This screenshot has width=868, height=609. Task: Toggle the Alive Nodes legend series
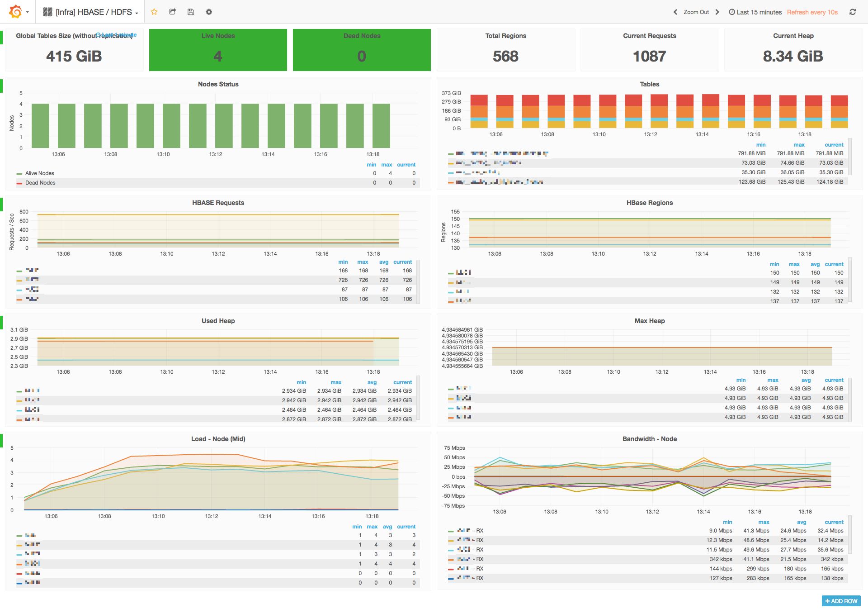pyautogui.click(x=39, y=173)
